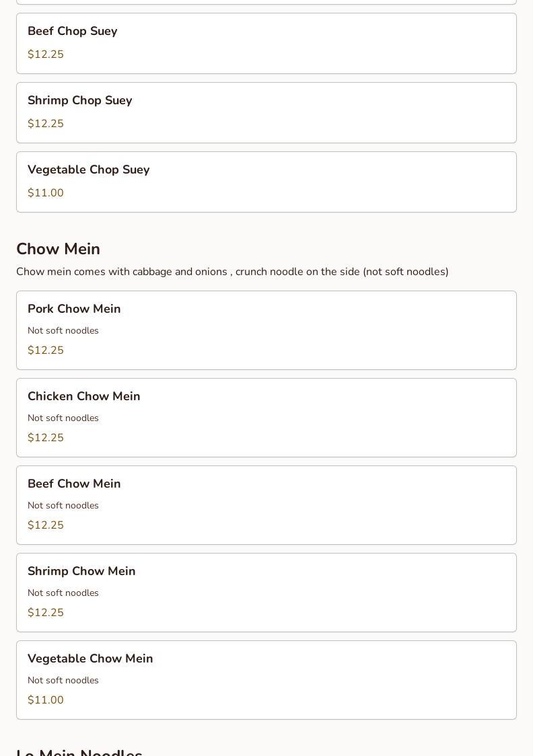Click the Shrimp Chow Mein $12.25 price
Screen dimensions: 533x756
click(x=46, y=612)
